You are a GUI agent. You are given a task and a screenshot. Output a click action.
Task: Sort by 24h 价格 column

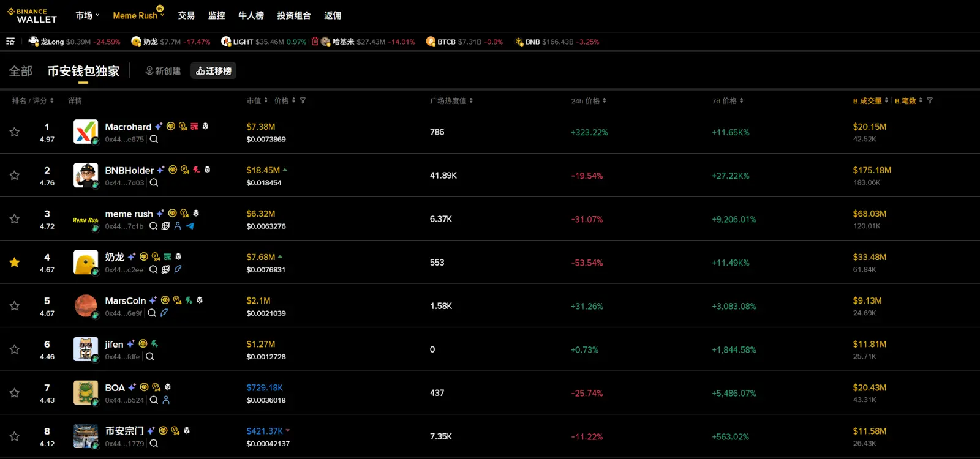point(589,101)
